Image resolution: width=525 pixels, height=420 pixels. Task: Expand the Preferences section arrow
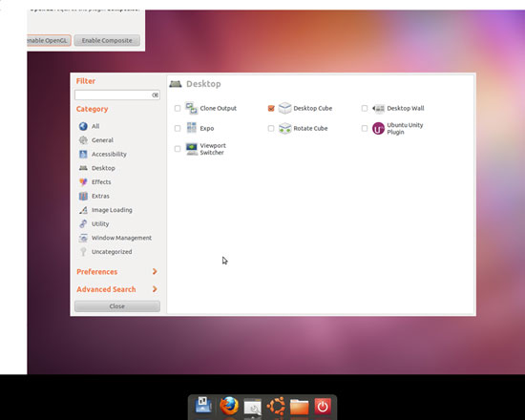[x=155, y=271]
